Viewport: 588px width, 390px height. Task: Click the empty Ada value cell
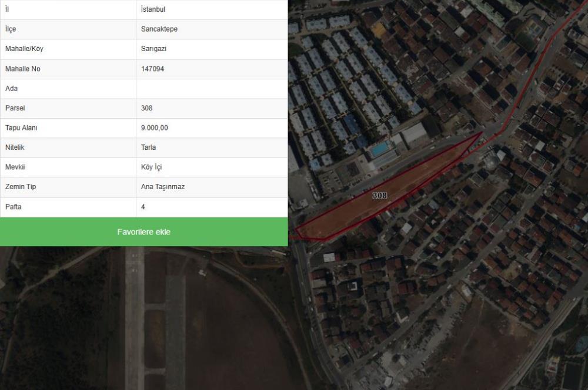[212, 89]
